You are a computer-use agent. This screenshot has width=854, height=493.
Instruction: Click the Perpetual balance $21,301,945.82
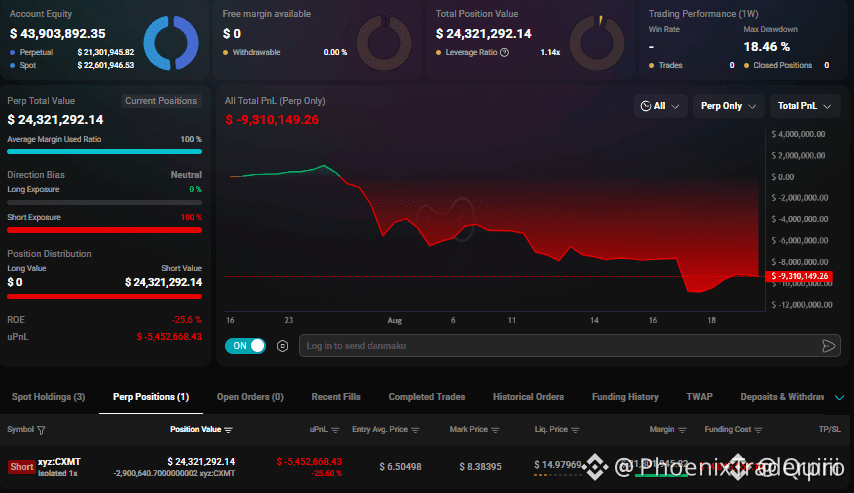(x=106, y=52)
